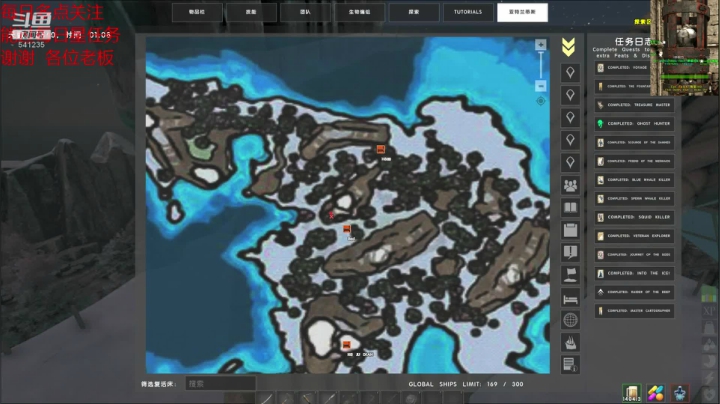Open the 技能 skills tab
The height and width of the screenshot is (404, 720).
251,12
